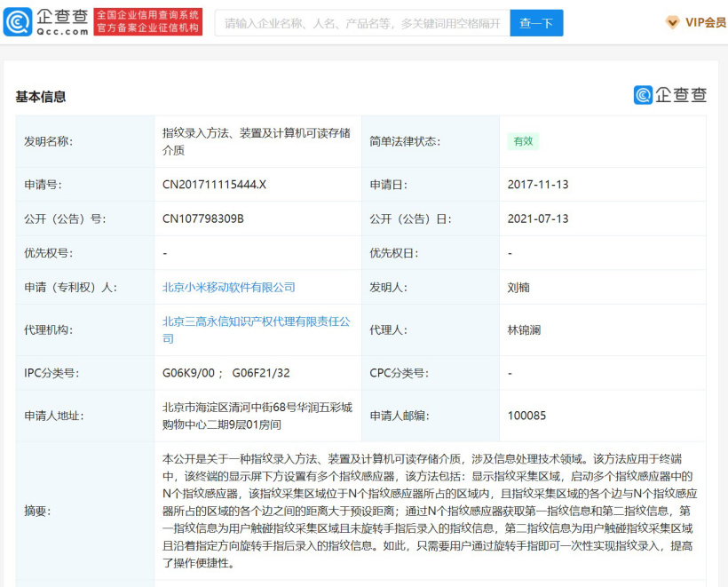Click publication number CN107798309B

[203, 218]
